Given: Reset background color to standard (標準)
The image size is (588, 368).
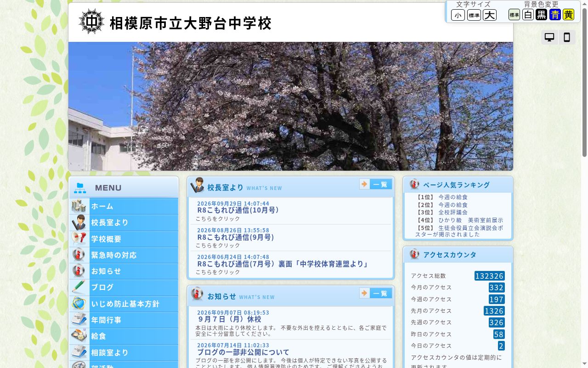Looking at the screenshot, I should [x=514, y=15].
